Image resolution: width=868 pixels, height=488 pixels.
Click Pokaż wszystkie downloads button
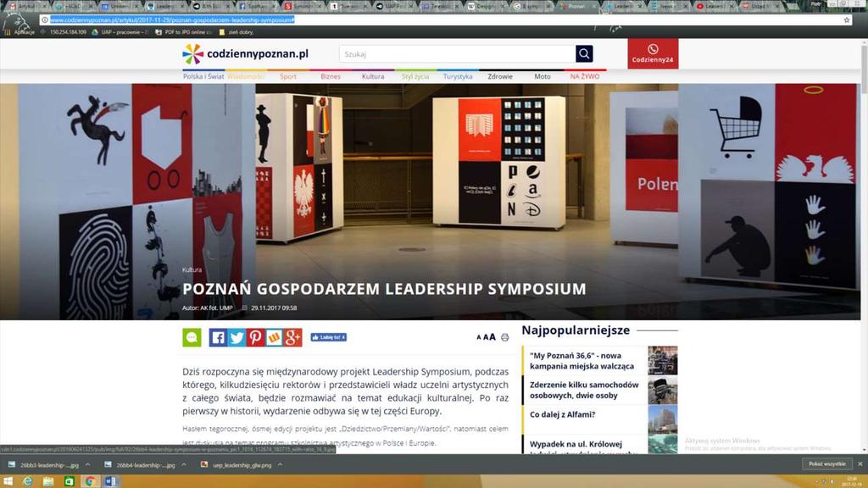pyautogui.click(x=827, y=464)
